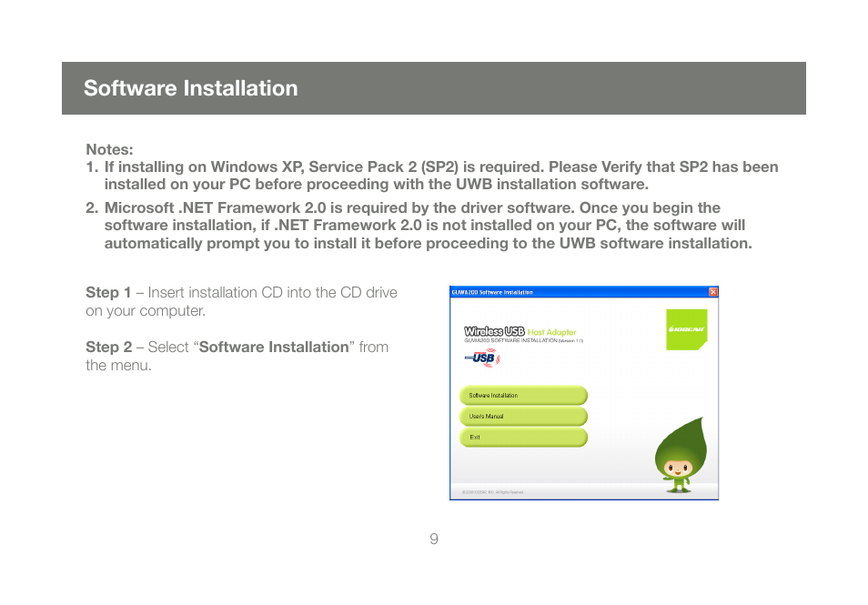The image size is (868, 605).
Task: Click the 'Step 2' label
Action: [108, 347]
